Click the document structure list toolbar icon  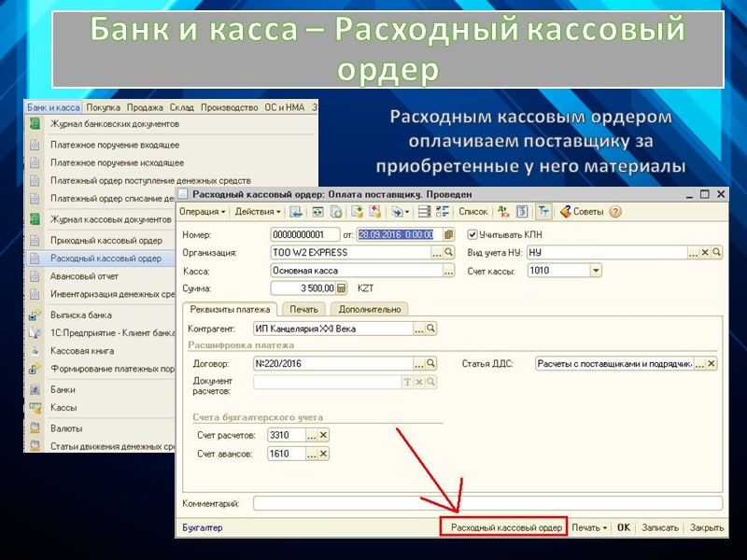click(x=424, y=212)
